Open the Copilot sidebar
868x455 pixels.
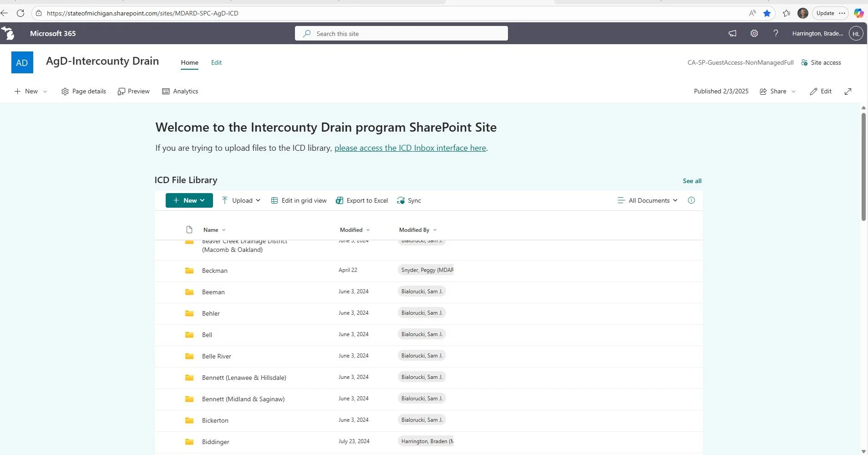click(859, 13)
